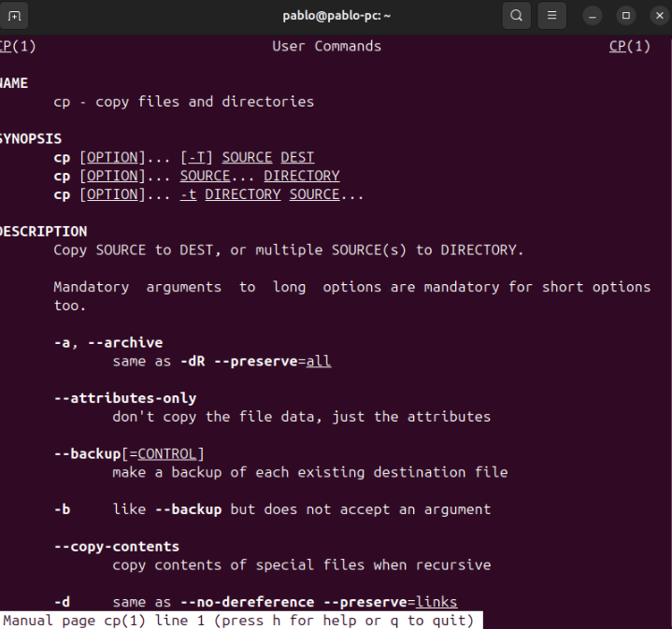Click 'same as -dR --preserve=all' text
Viewport: 672px width, 629px height.
222,361
